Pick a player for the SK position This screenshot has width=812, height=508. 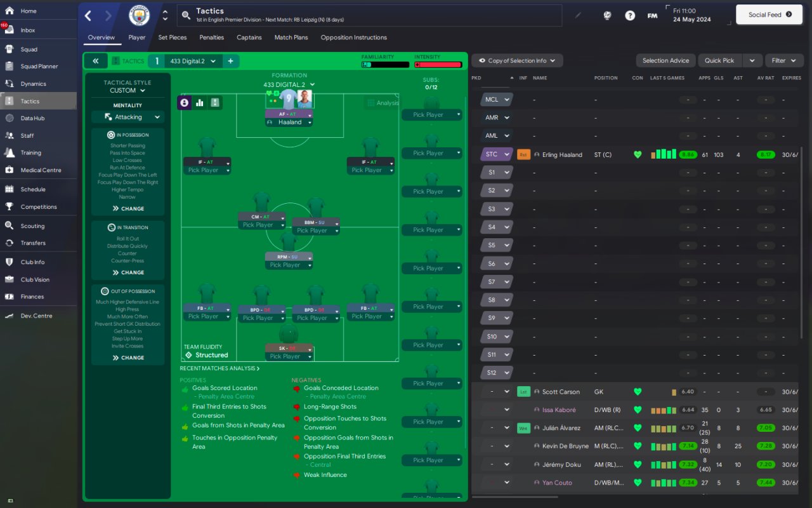(x=289, y=356)
